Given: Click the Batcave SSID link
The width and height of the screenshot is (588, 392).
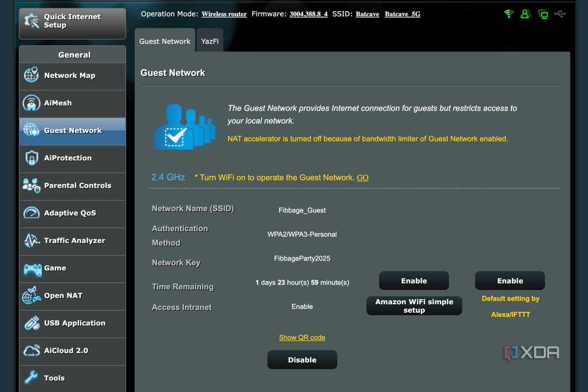Looking at the screenshot, I should coord(367,14).
